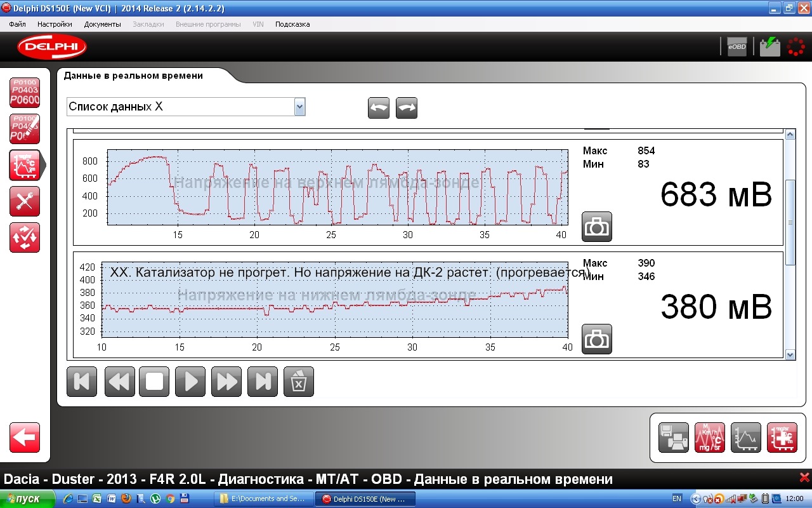Image resolution: width=812 pixels, height=508 pixels.
Task: Close diagnostics with red X in status bar
Action: click(804, 478)
